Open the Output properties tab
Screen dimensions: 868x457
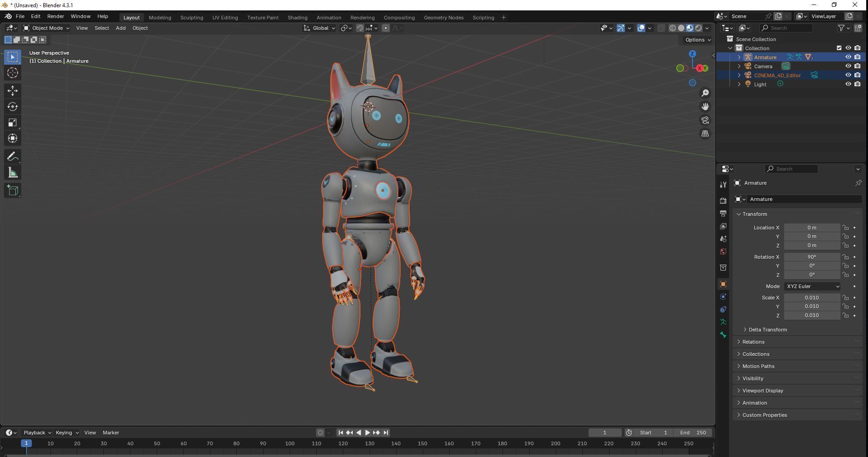(723, 214)
